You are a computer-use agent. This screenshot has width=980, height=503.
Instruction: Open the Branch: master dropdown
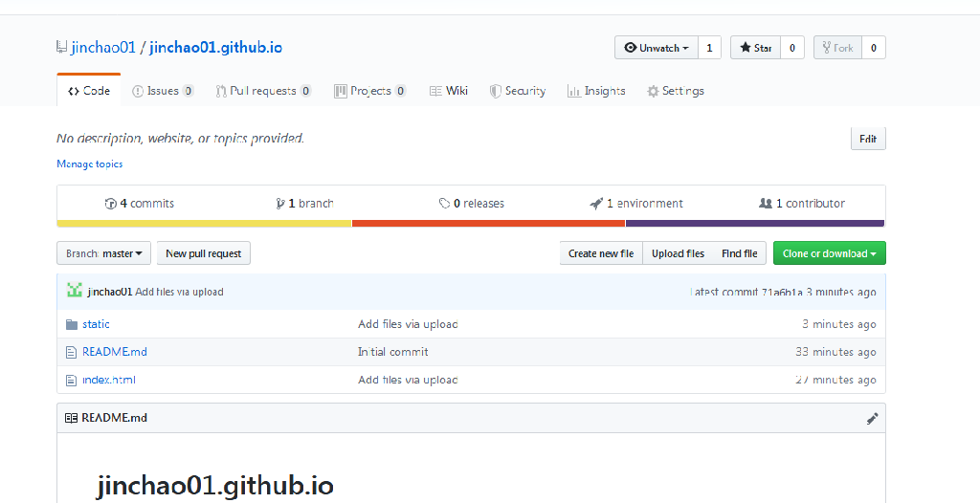pyautogui.click(x=103, y=253)
